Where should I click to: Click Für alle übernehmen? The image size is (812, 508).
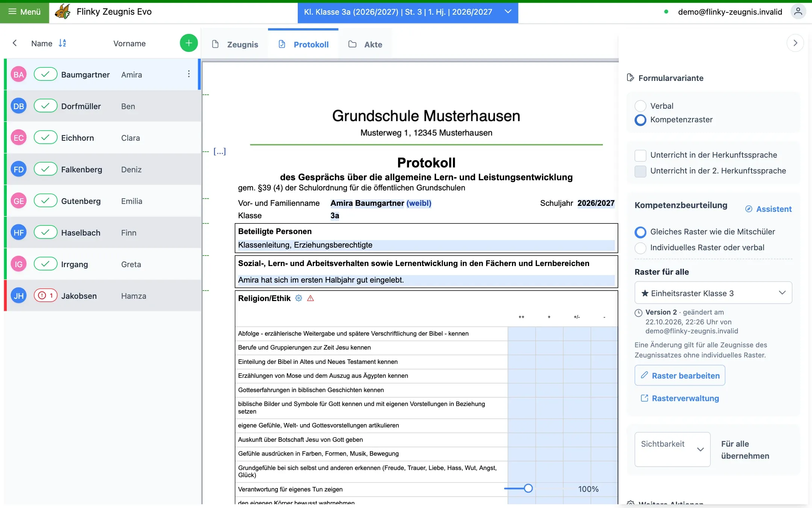click(745, 450)
